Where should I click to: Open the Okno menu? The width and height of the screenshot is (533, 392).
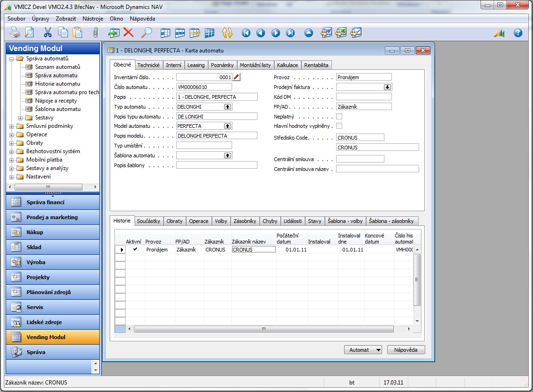116,19
